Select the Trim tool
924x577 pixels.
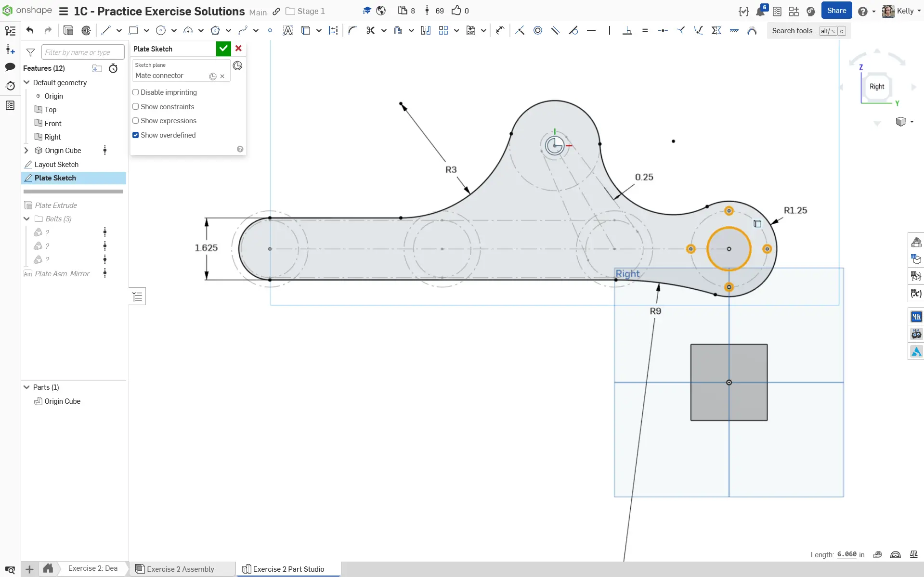pyautogui.click(x=370, y=30)
